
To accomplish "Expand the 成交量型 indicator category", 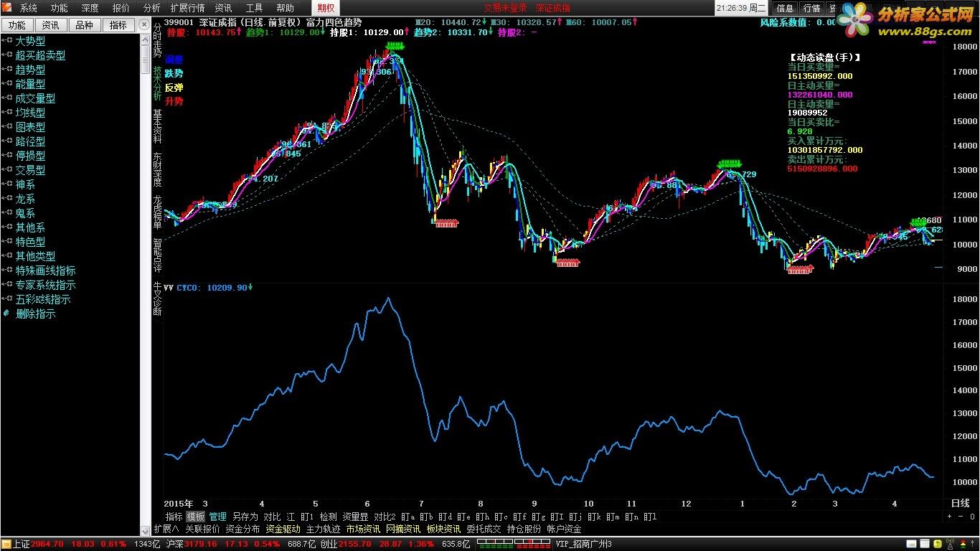I will tap(35, 98).
